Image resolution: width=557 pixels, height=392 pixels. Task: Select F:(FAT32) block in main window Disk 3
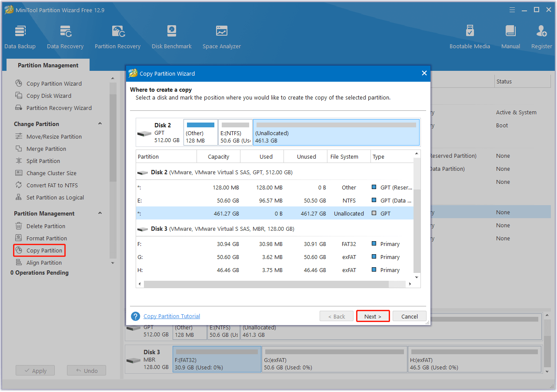pyautogui.click(x=217, y=359)
